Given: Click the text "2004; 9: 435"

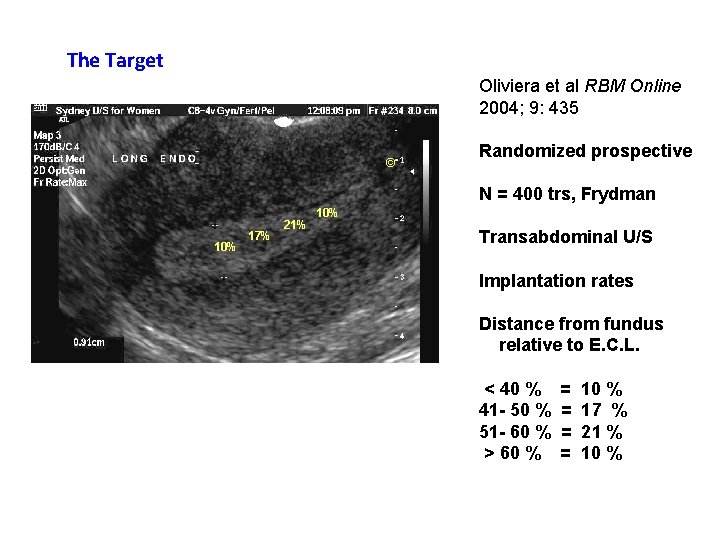Looking at the screenshot, I should tap(529, 108).
